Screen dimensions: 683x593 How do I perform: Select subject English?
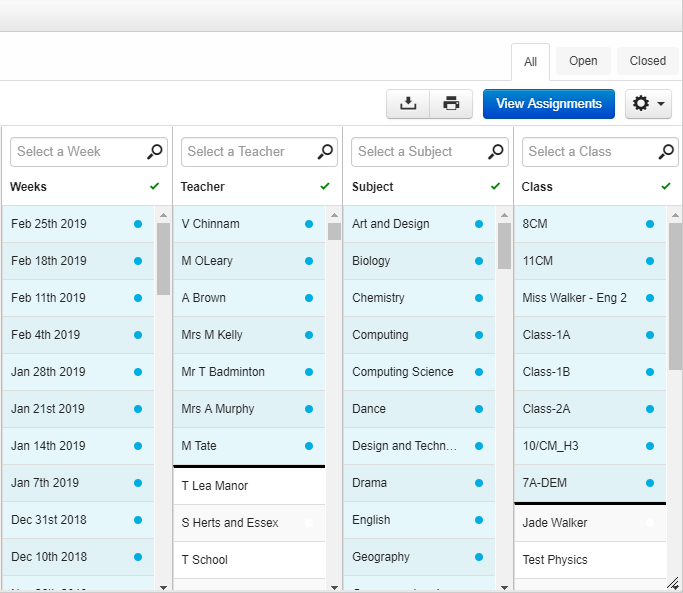pos(419,520)
